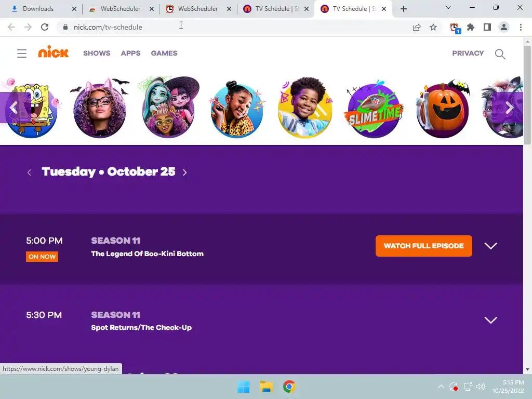Open File Explorer from taskbar
Screen dimensions: 532x399
tap(267, 387)
